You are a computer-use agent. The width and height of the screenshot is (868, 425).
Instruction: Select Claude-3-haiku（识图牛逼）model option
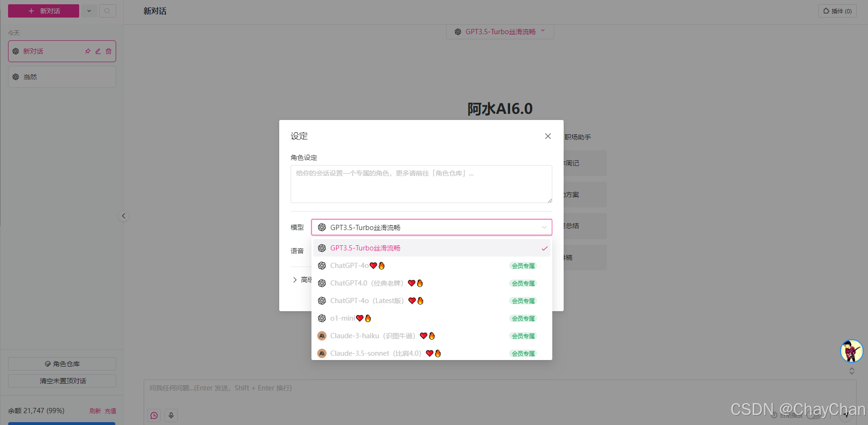pyautogui.click(x=432, y=336)
